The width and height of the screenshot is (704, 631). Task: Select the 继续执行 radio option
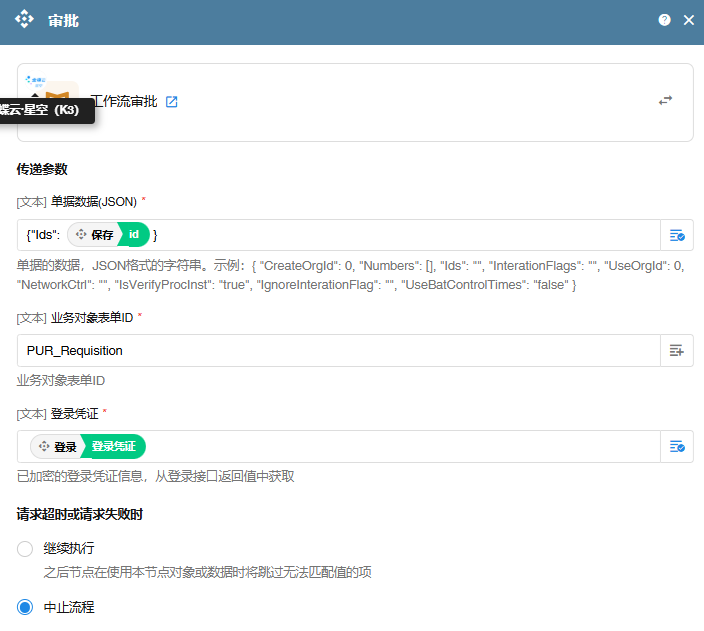click(26, 549)
